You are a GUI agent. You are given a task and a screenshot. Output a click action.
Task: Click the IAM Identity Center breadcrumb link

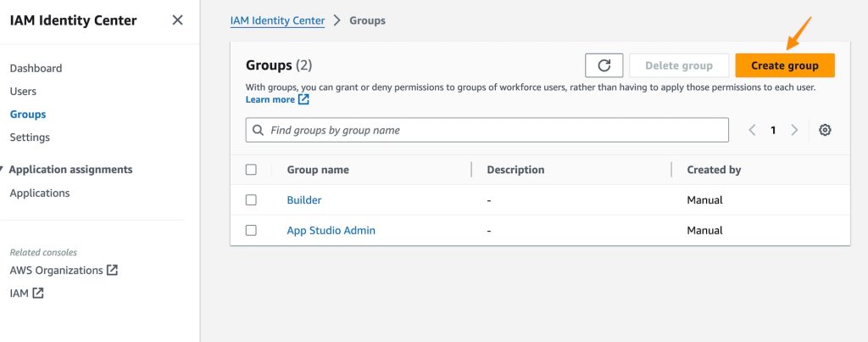click(277, 20)
